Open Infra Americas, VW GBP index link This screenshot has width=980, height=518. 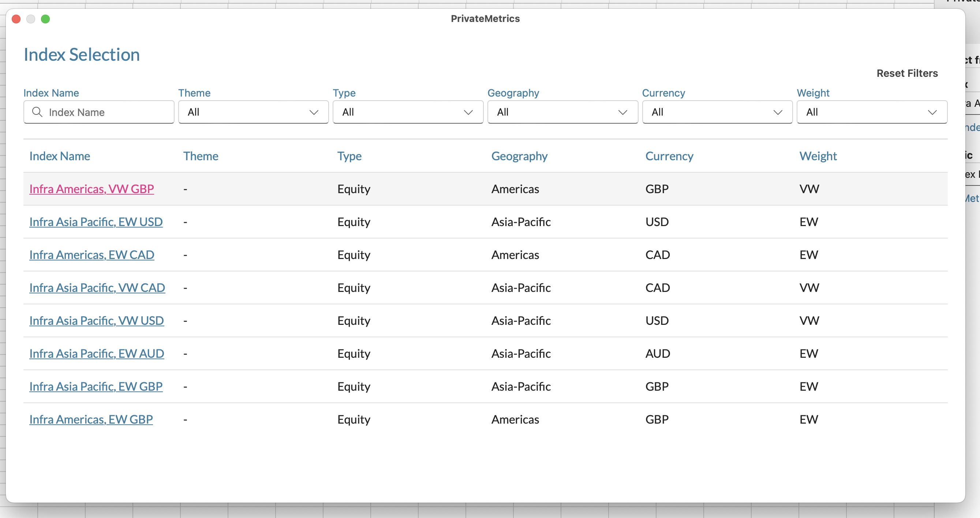91,189
